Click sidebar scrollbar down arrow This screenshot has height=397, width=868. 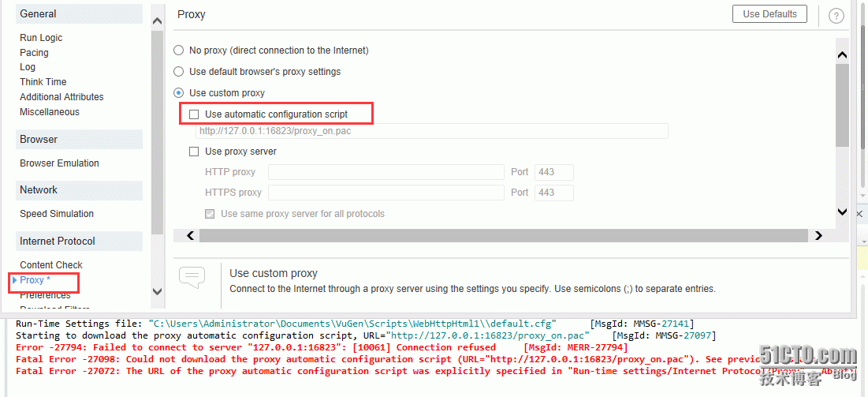coord(157,291)
